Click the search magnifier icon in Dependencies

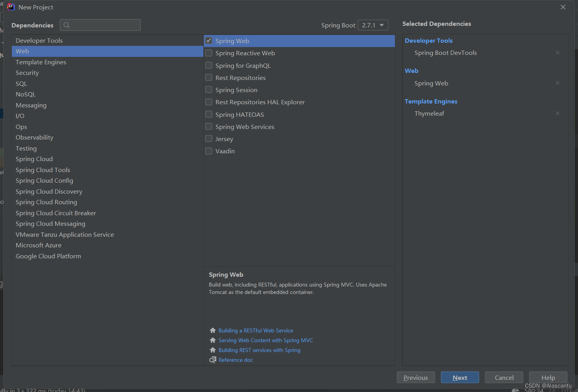click(67, 25)
